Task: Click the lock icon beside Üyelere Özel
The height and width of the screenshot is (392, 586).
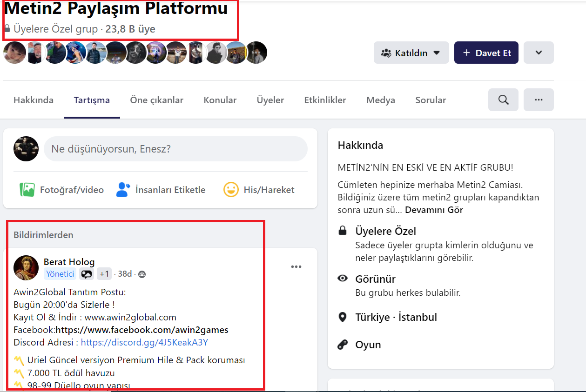Action: tap(343, 230)
